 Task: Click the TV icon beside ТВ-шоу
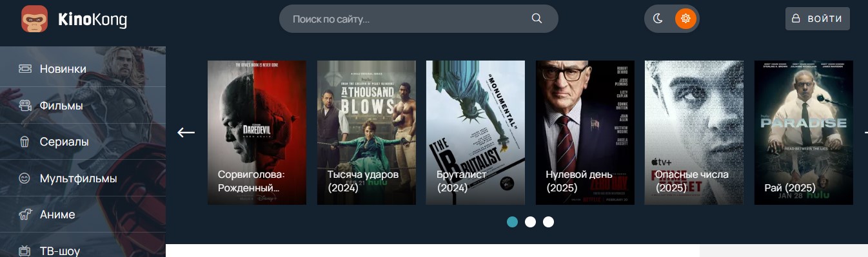click(x=25, y=251)
